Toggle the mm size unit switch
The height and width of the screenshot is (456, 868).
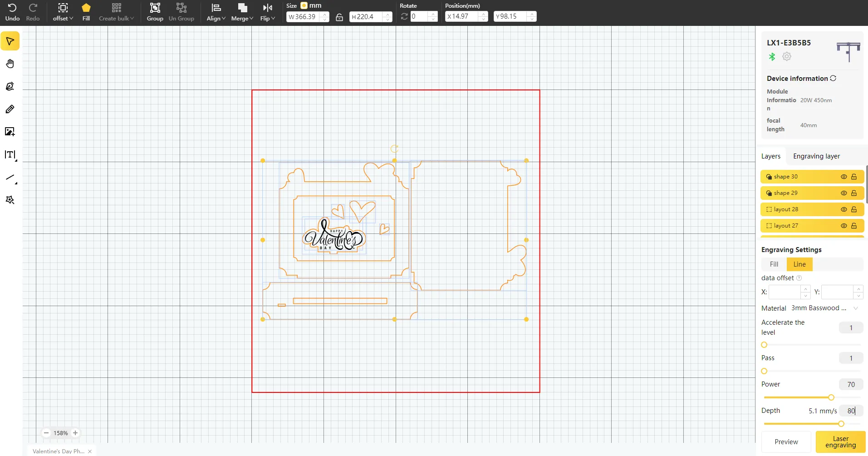coord(304,5)
